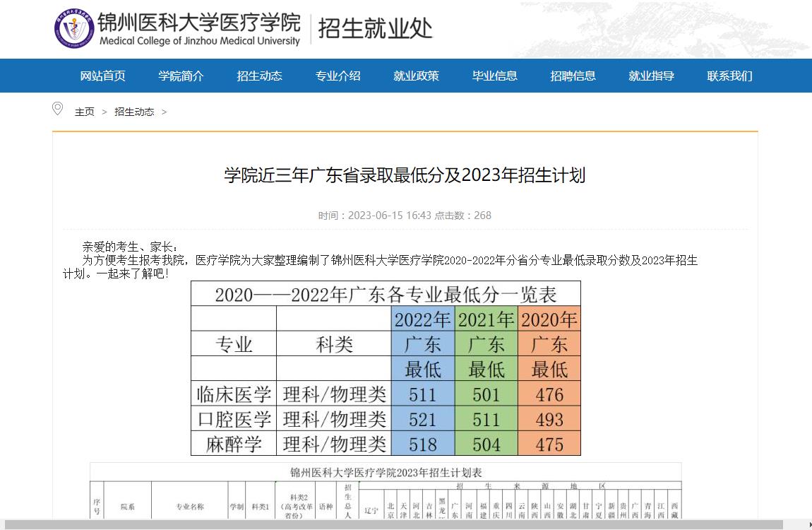Click score 521 in the table
This screenshot has height=530, width=812.
pyautogui.click(x=422, y=419)
